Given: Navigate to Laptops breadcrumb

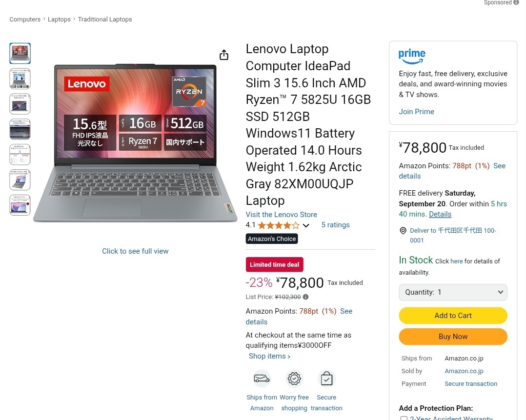Looking at the screenshot, I should [x=59, y=20].
